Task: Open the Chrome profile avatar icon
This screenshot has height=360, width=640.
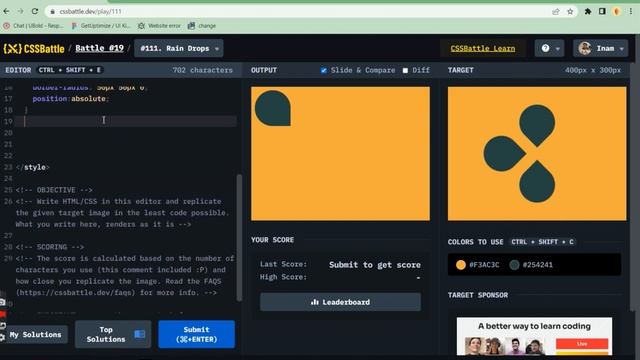Action: pyautogui.click(x=616, y=11)
